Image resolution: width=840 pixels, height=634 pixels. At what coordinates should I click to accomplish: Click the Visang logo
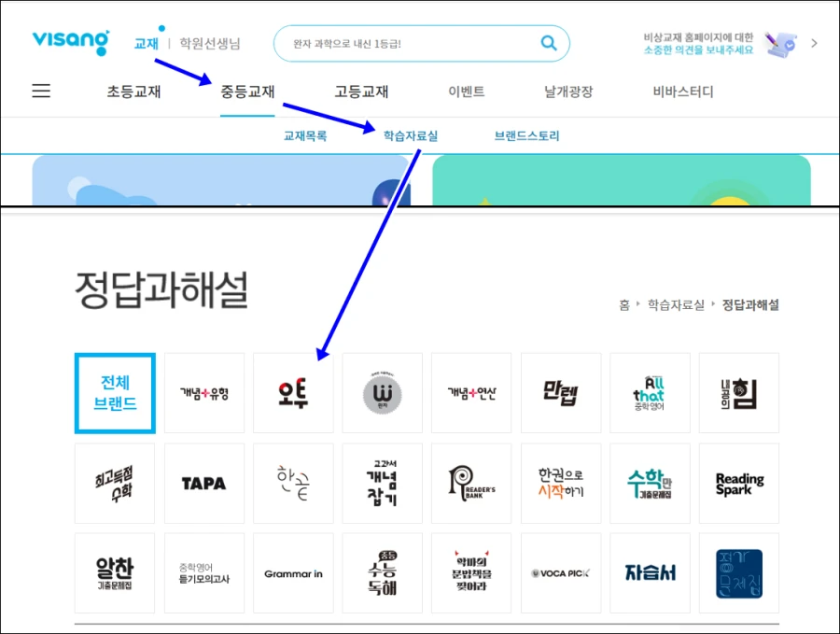[x=71, y=42]
